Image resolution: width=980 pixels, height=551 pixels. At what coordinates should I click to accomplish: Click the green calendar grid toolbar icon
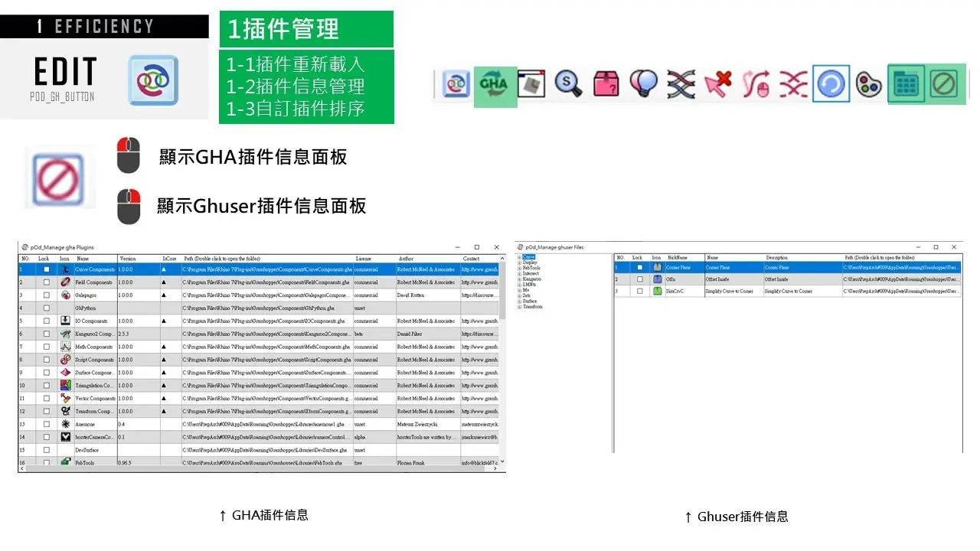[x=906, y=84]
